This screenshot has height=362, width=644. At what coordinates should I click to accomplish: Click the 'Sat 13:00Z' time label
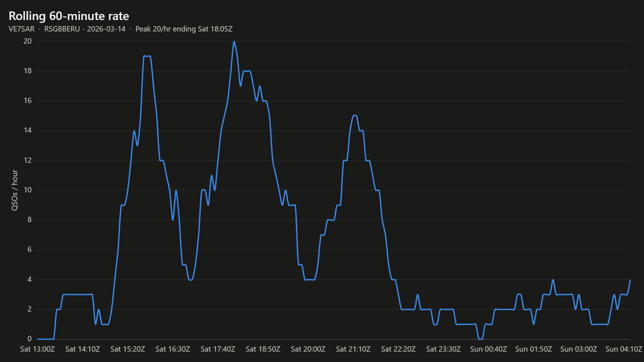(38, 349)
